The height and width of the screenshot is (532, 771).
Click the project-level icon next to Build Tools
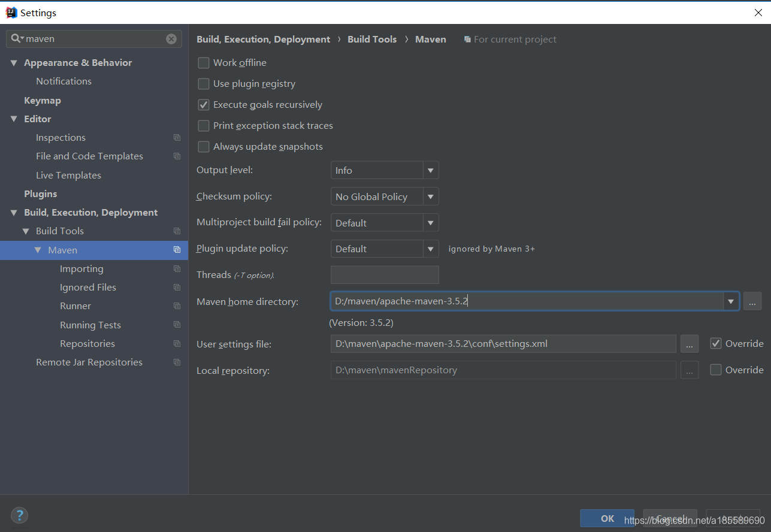[177, 231]
